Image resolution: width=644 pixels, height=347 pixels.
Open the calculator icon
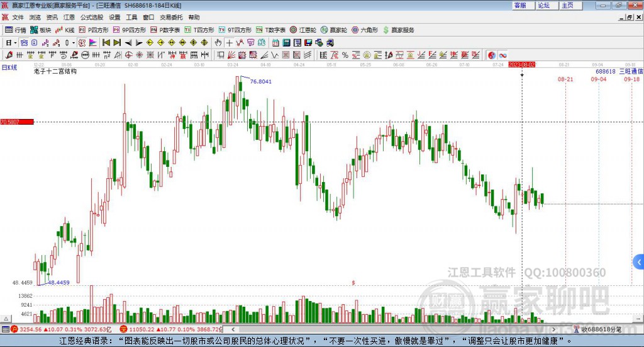pos(286,43)
